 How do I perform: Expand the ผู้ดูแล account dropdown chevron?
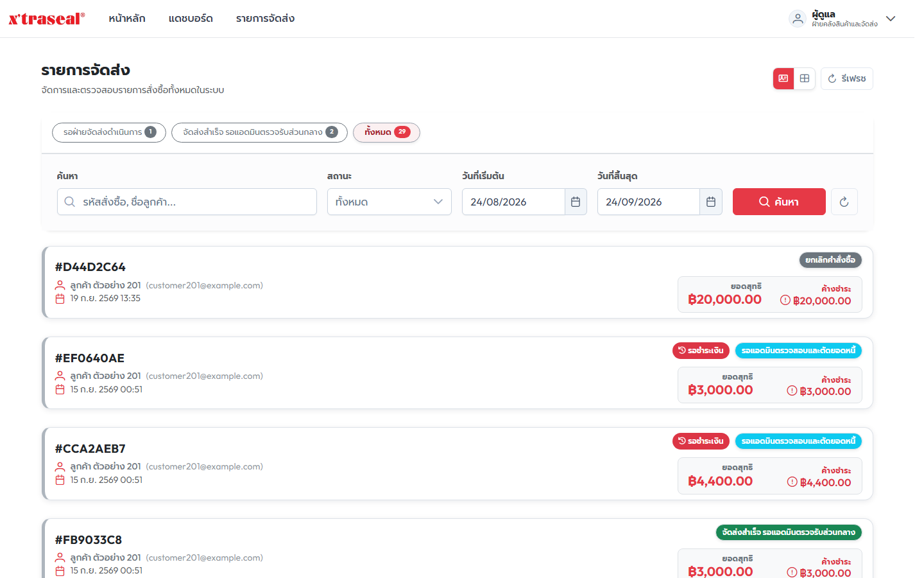tap(891, 19)
